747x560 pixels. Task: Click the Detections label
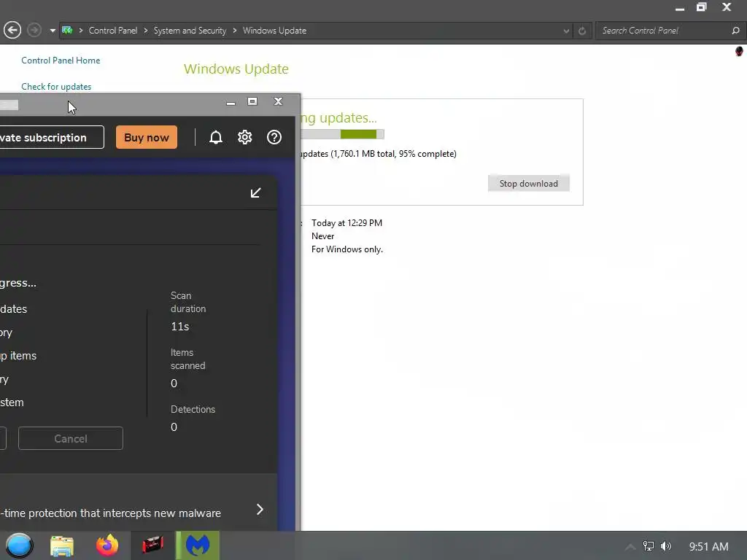click(x=193, y=409)
